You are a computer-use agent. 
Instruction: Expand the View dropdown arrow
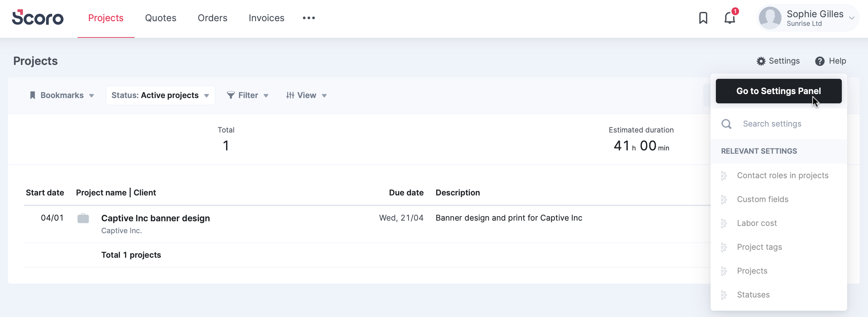pyautogui.click(x=324, y=96)
